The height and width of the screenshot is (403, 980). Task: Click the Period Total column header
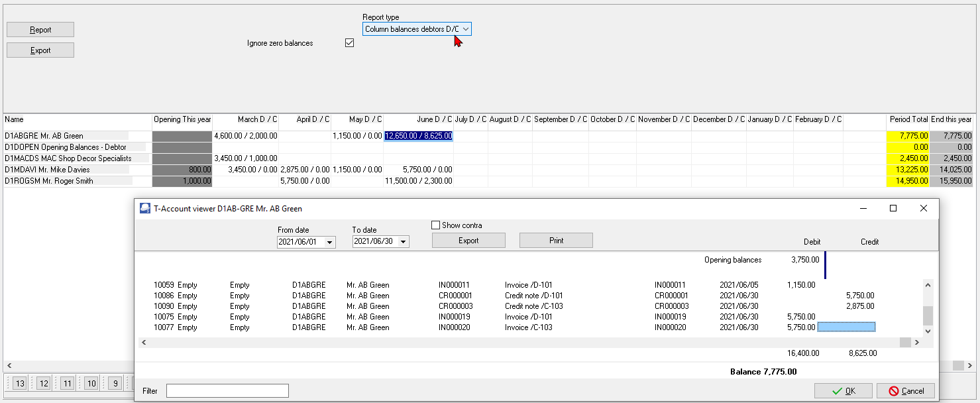[908, 119]
